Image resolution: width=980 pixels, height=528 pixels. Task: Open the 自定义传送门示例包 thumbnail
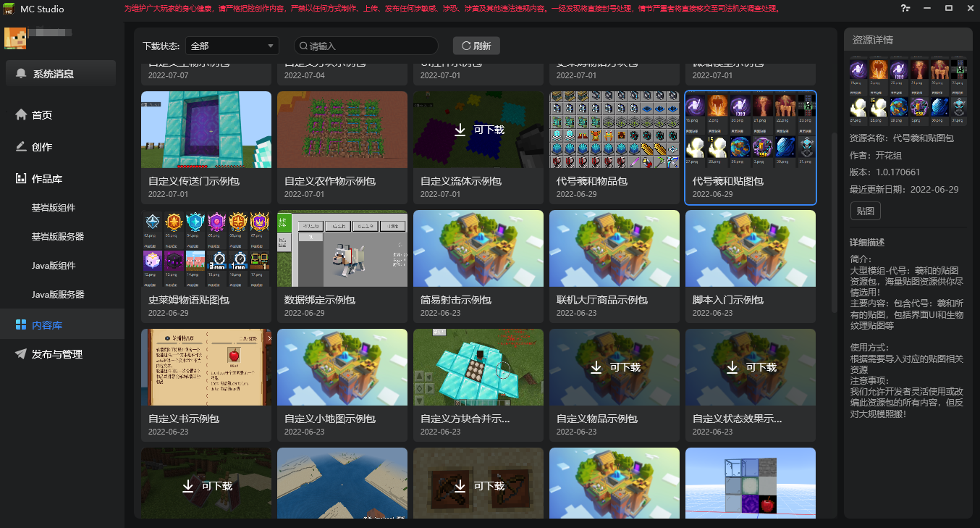[x=206, y=130]
